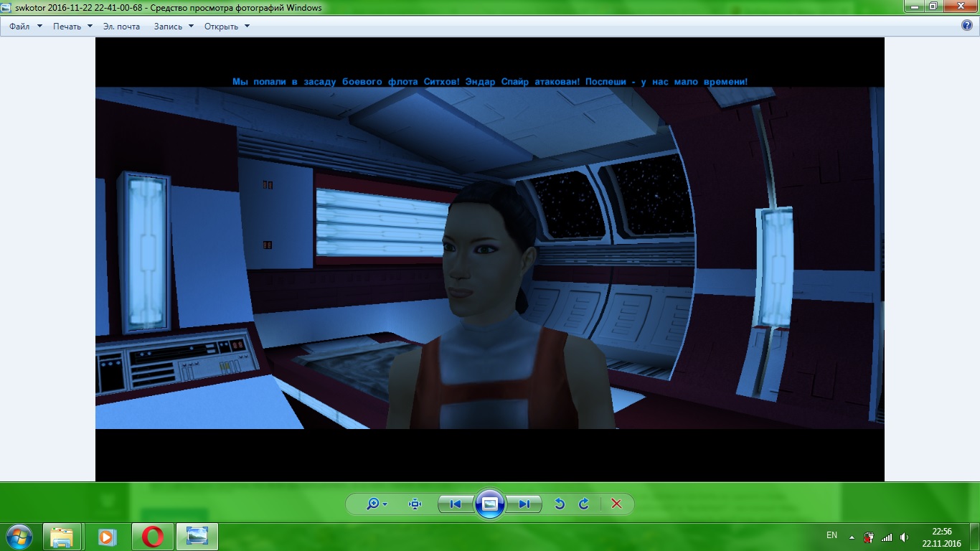Open the clock showing 22:56
The image size is (980, 551).
pyautogui.click(x=942, y=537)
